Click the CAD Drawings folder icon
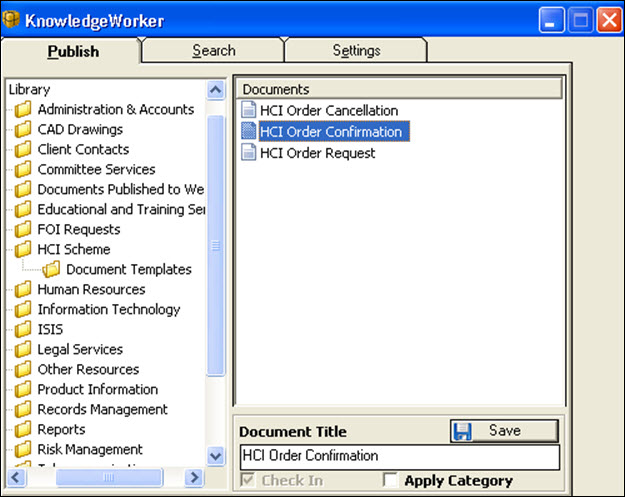The image size is (625, 497). point(23,129)
